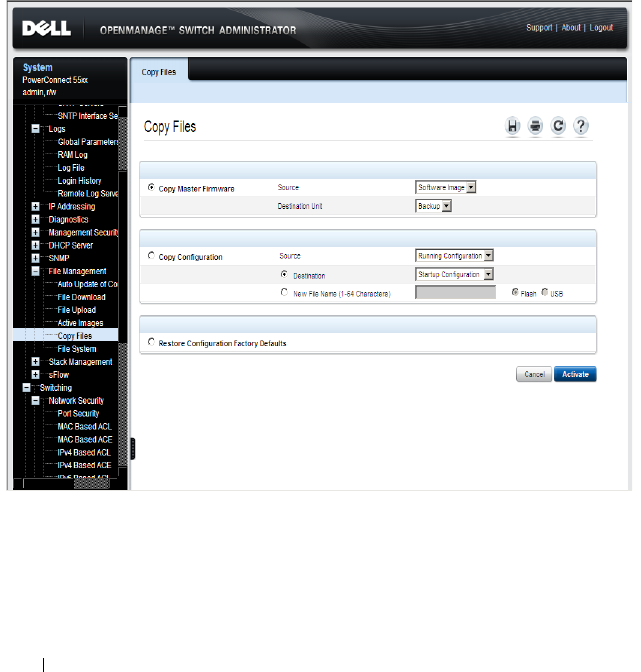The height and width of the screenshot is (672, 641).
Task: Click the Print icon
Action: [x=535, y=126]
